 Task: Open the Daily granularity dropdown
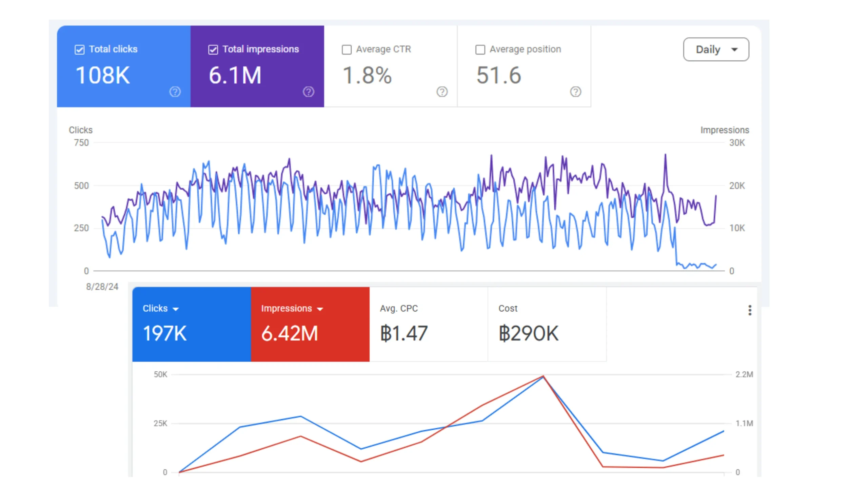pos(716,49)
